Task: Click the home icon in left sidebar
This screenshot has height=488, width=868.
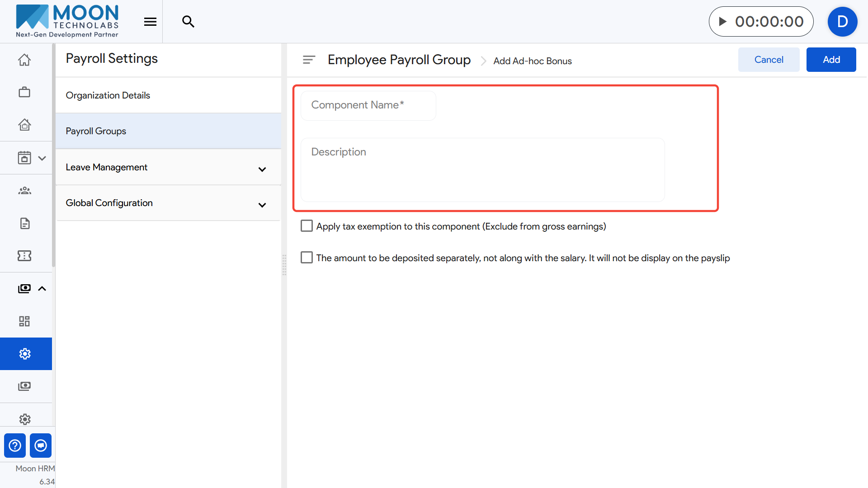Action: [24, 60]
